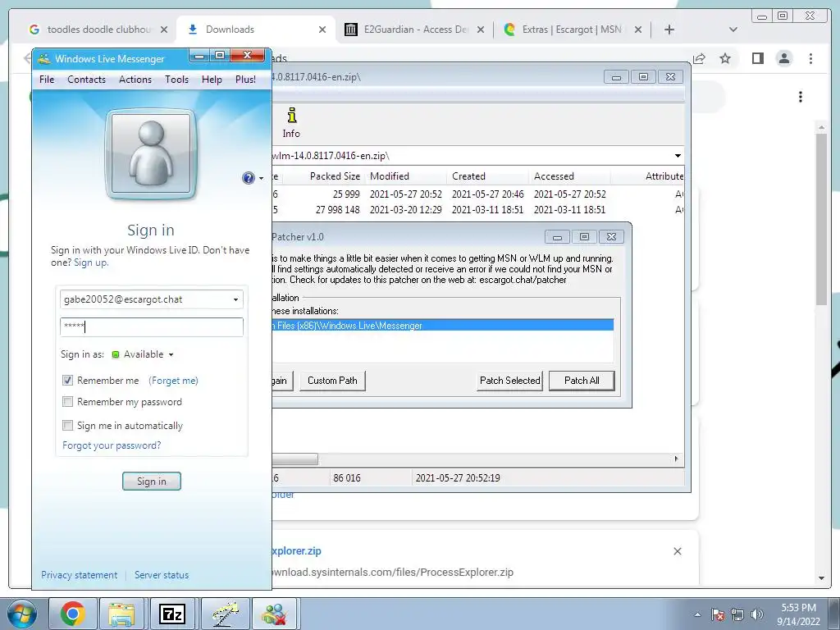Click the Custom Path button in Patcher
The image size is (840, 630).
(x=333, y=381)
